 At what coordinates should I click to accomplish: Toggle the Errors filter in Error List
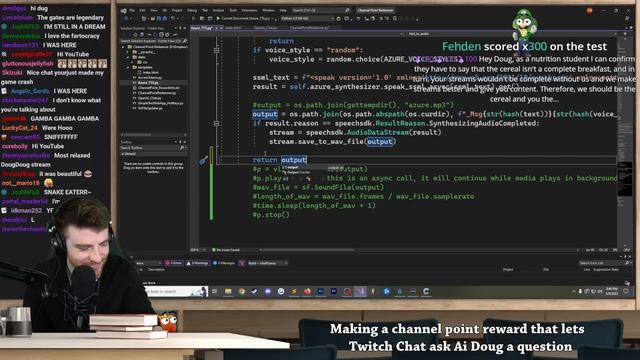point(174,263)
